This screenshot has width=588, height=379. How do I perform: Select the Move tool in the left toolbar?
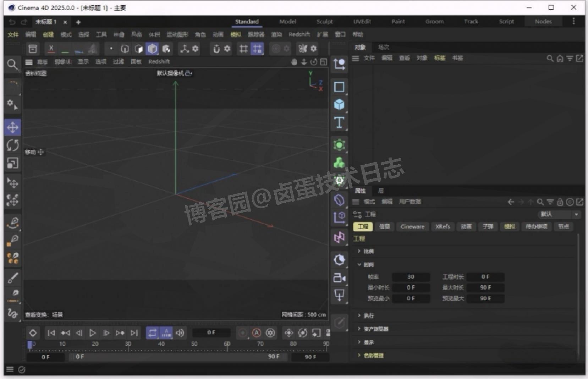coord(13,127)
